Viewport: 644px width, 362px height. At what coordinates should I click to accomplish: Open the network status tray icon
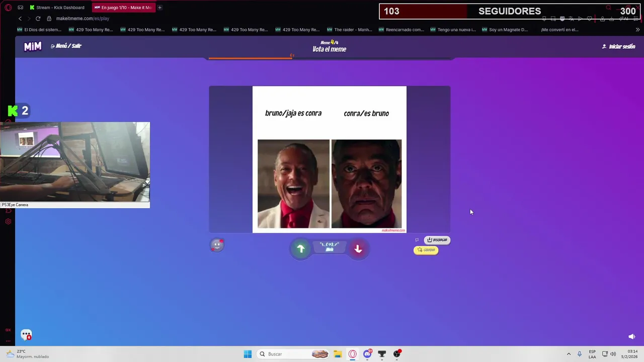click(605, 354)
